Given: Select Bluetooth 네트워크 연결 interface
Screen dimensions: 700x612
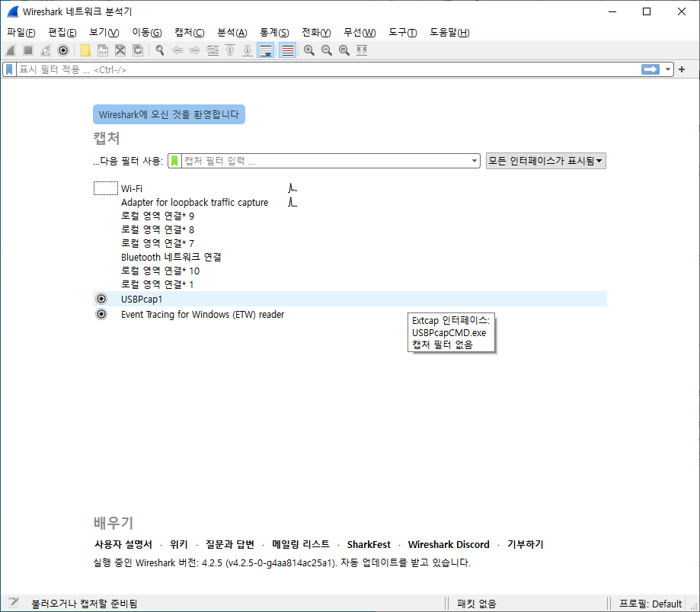Looking at the screenshot, I should 350,258.
